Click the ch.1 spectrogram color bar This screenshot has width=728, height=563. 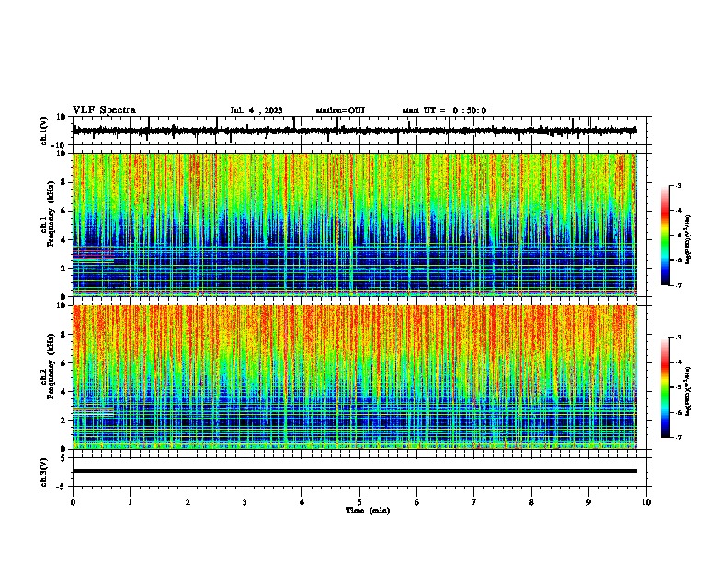pos(665,236)
